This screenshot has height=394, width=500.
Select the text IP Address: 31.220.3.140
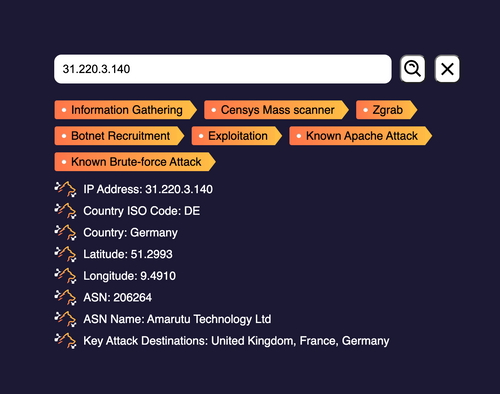[x=148, y=189]
